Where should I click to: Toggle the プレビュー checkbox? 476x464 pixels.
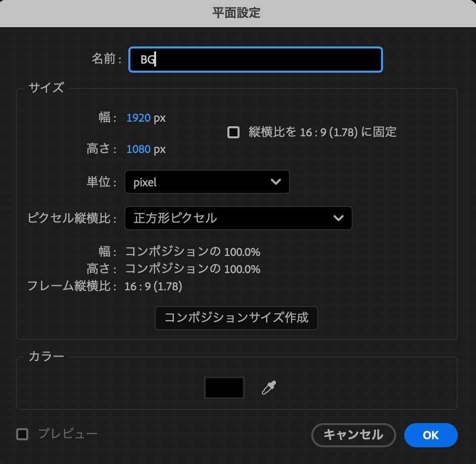coord(22,434)
